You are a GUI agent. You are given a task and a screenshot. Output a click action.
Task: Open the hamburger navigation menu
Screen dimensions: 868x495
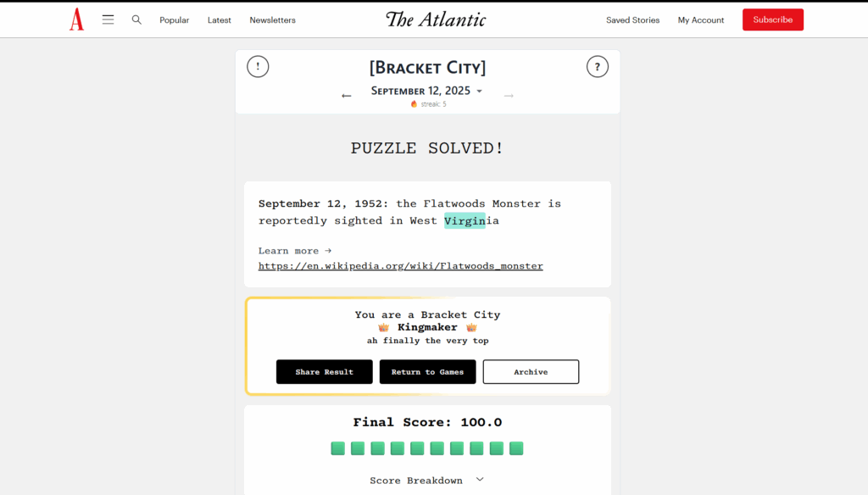pyautogui.click(x=108, y=19)
